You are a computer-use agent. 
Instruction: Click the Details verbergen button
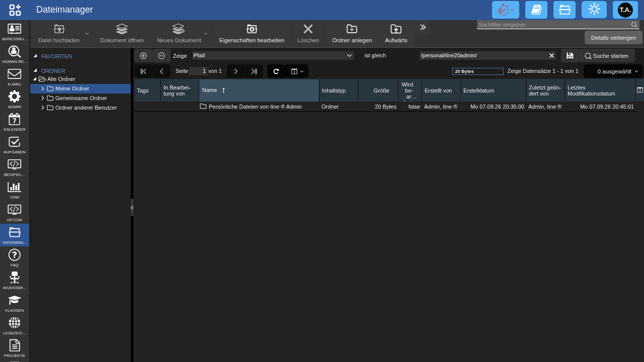[x=613, y=38]
